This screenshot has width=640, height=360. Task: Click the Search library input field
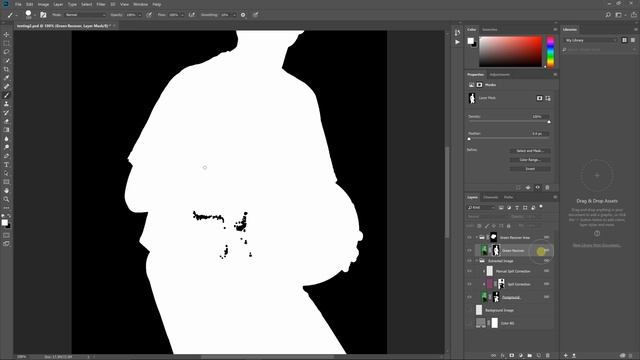599,49
